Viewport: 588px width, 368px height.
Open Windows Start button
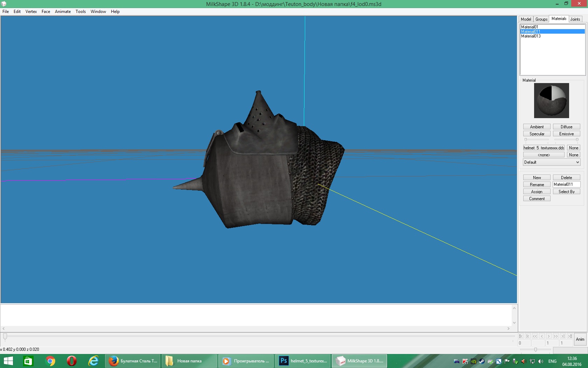(8, 361)
